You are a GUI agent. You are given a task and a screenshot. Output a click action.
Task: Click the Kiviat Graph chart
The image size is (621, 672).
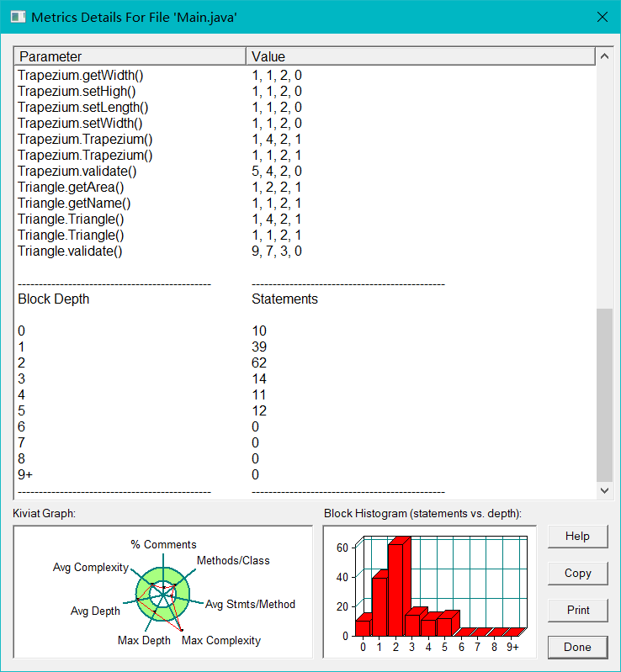[x=163, y=592]
